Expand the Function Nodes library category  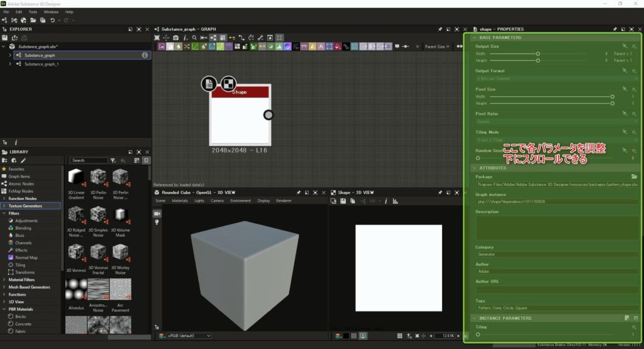4,199
